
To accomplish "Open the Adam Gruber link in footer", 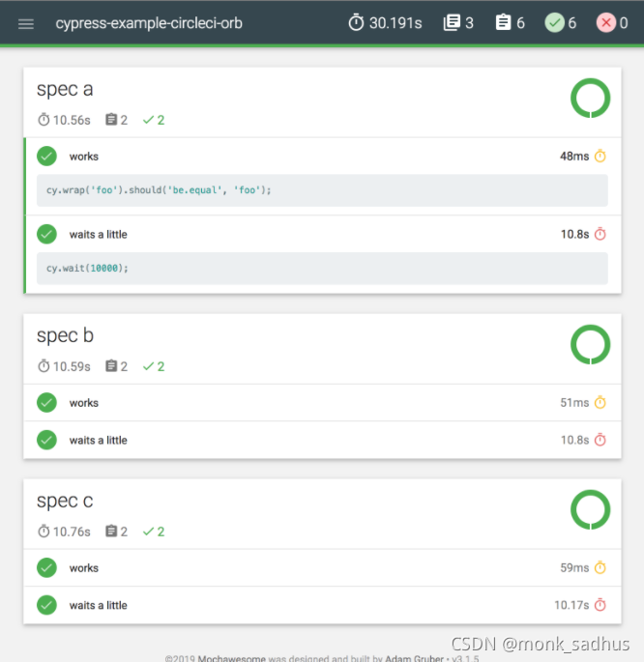I will point(414,658).
